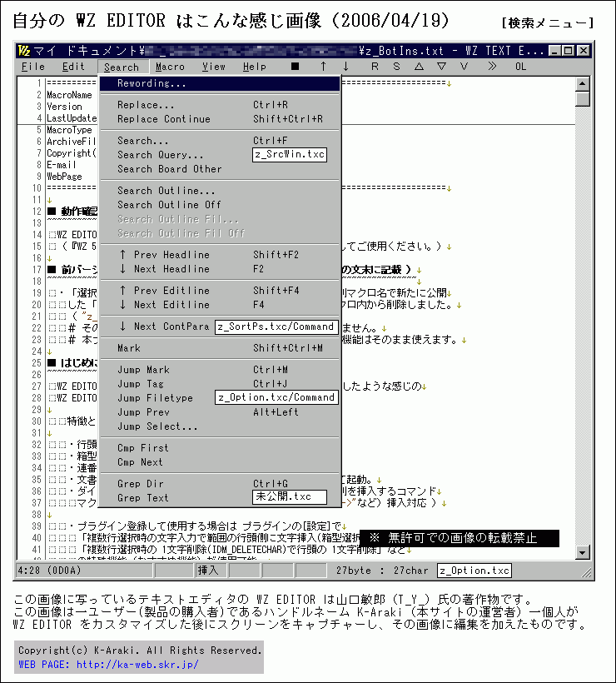This screenshot has height=683, width=616.
Task: Click the [検索メニュー] heading link
Action: click(x=548, y=22)
